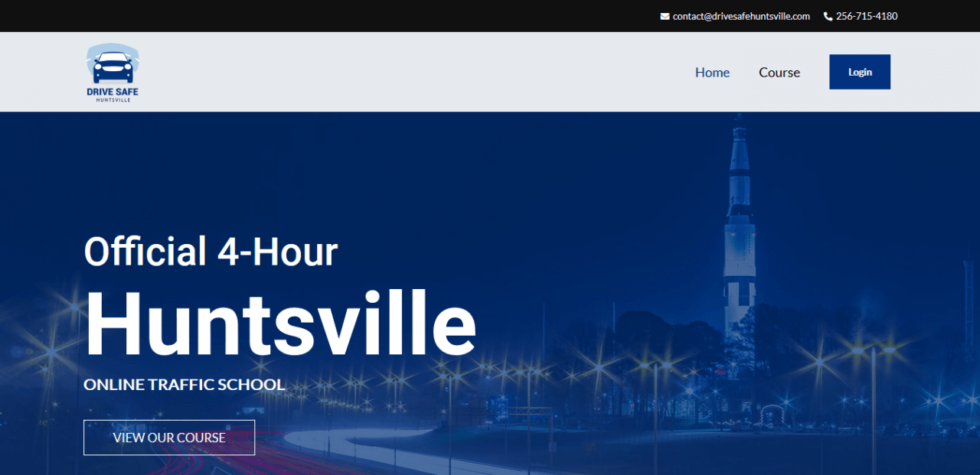The width and height of the screenshot is (980, 475).
Task: Open the contact@drivesafehuntsville.com email link
Action: tap(740, 16)
